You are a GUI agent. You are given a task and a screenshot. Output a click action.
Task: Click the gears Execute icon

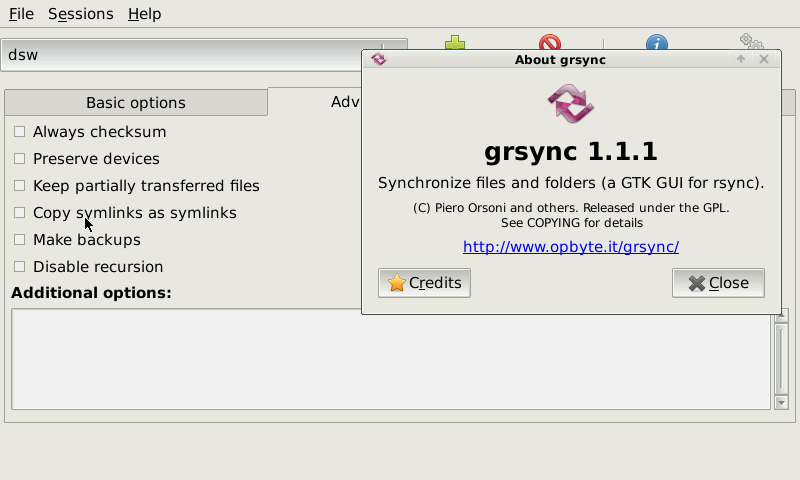(x=752, y=42)
